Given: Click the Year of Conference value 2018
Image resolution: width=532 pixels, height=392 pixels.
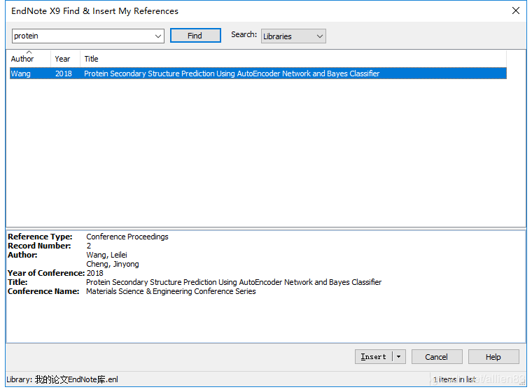Looking at the screenshot, I should click(95, 273).
